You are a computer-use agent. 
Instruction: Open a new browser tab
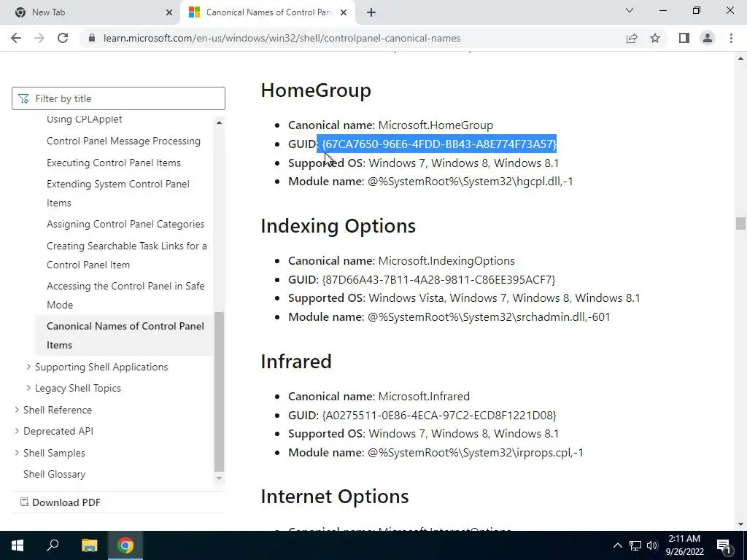(371, 12)
